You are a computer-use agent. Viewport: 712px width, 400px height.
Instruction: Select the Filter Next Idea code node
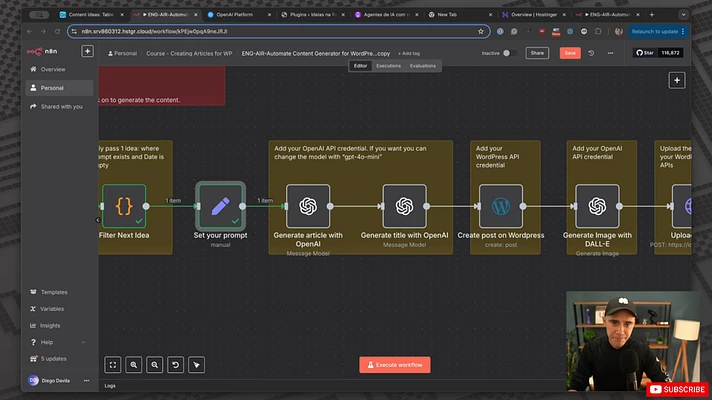click(x=124, y=206)
